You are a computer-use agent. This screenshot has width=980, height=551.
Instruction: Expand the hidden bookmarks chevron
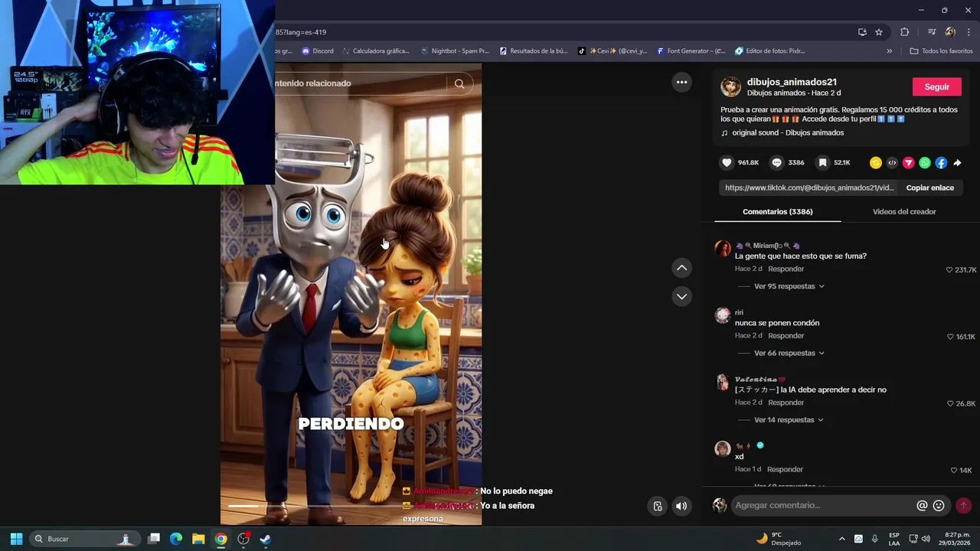[x=889, y=51]
